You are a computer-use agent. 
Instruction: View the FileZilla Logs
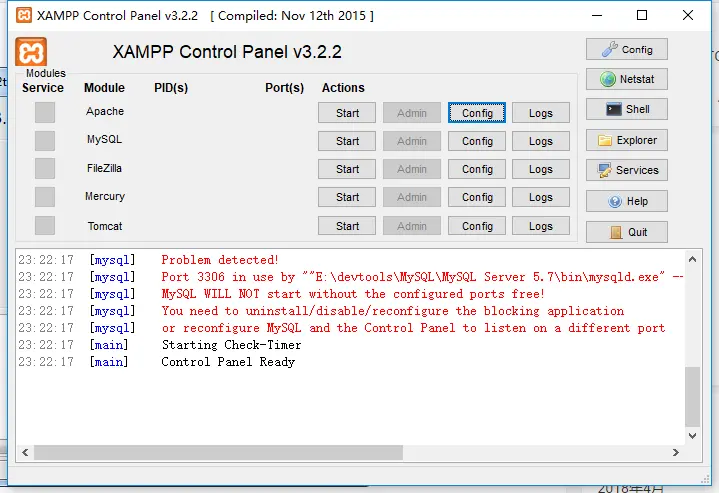(541, 169)
